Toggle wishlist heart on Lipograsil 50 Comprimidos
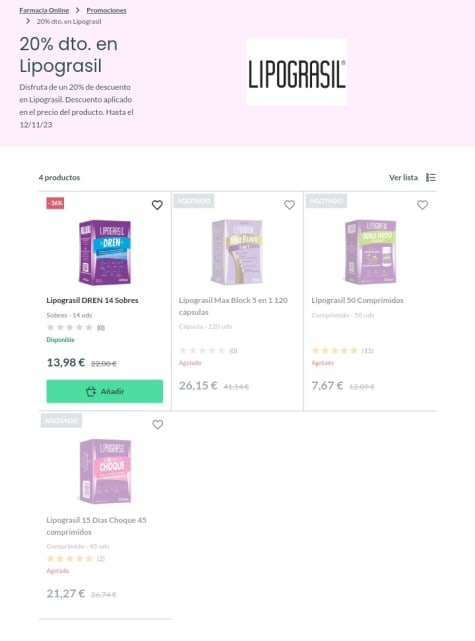Screen dimensions: 475x641 click(x=422, y=205)
